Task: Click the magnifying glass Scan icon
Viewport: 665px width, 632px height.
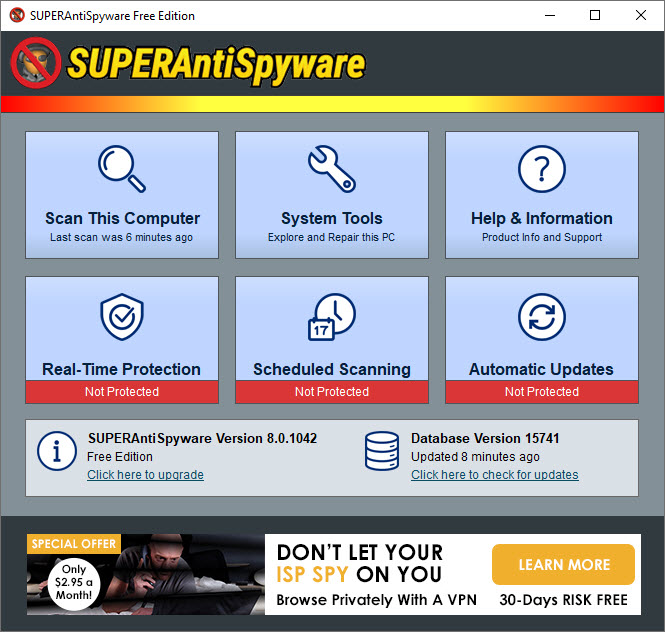Action: (x=122, y=169)
